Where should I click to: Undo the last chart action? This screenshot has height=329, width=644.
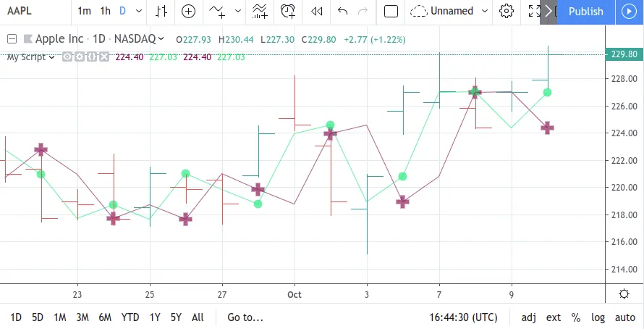point(343,11)
